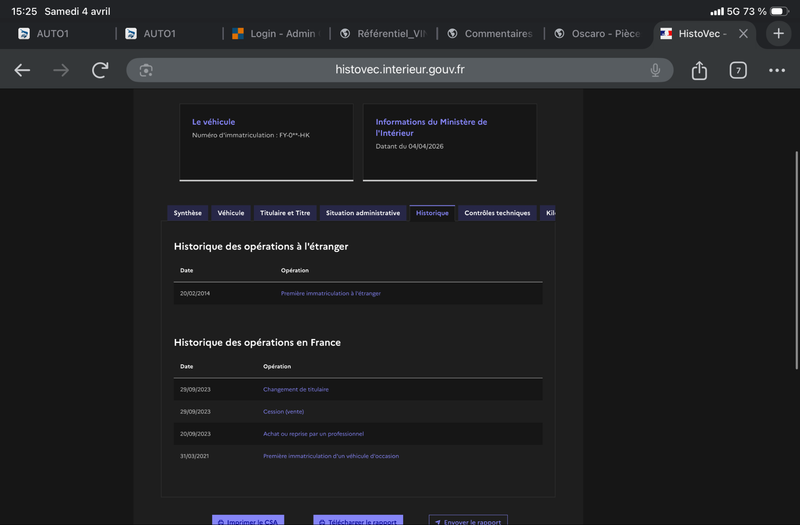
Task: Click the Télécharger le rapport button
Action: tap(358, 521)
